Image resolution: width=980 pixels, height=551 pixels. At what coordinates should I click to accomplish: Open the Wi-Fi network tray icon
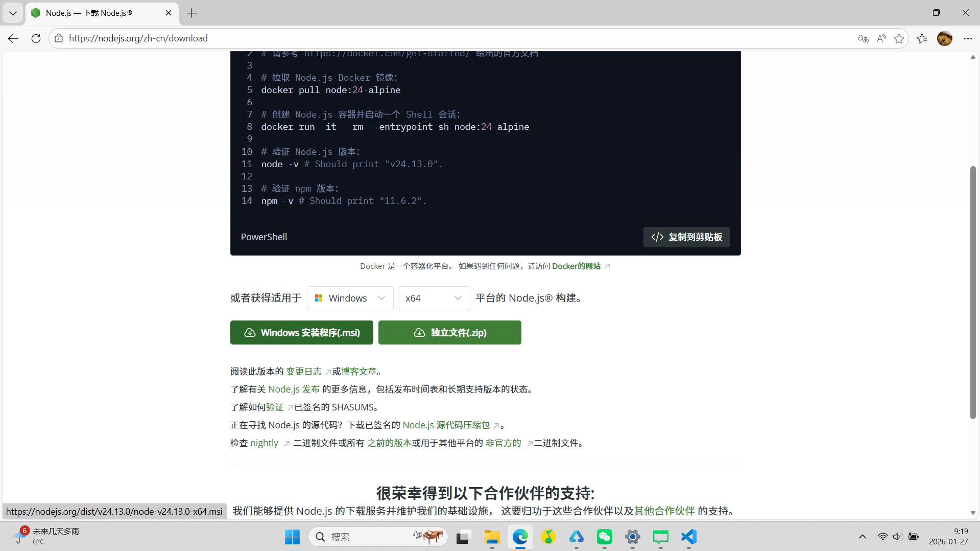click(x=882, y=537)
